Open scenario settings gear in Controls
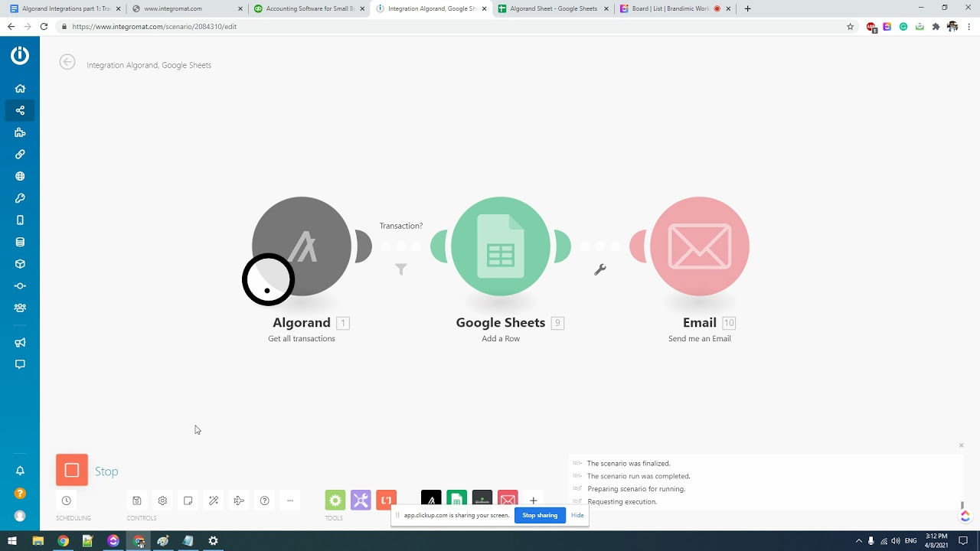Image resolution: width=980 pixels, height=551 pixels. [162, 500]
